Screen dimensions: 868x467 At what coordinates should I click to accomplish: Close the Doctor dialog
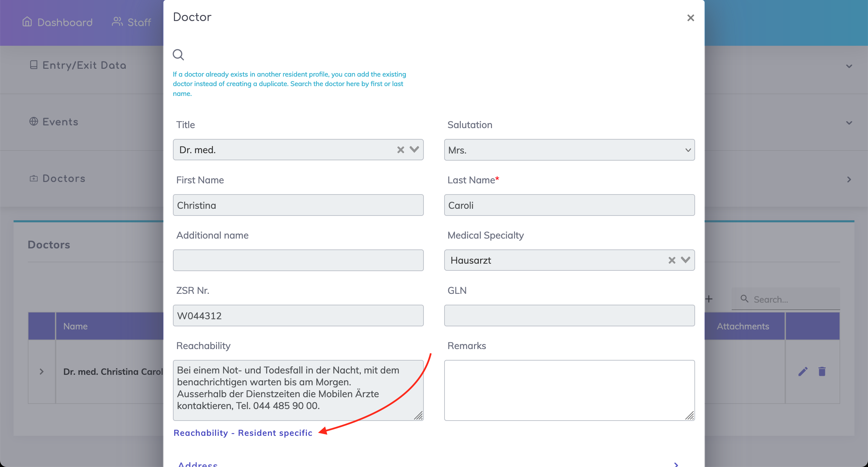coord(690,18)
